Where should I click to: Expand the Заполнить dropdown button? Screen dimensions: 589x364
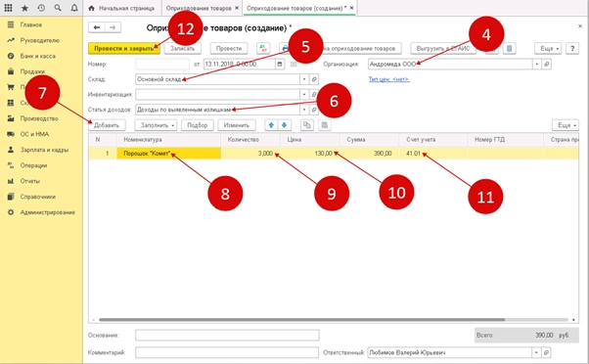[156, 125]
